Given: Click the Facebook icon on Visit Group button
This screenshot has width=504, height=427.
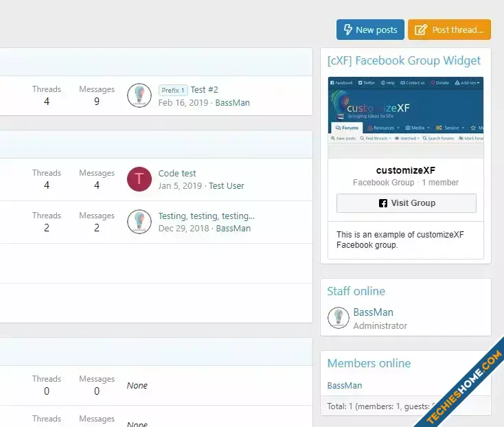Looking at the screenshot, I should (383, 203).
